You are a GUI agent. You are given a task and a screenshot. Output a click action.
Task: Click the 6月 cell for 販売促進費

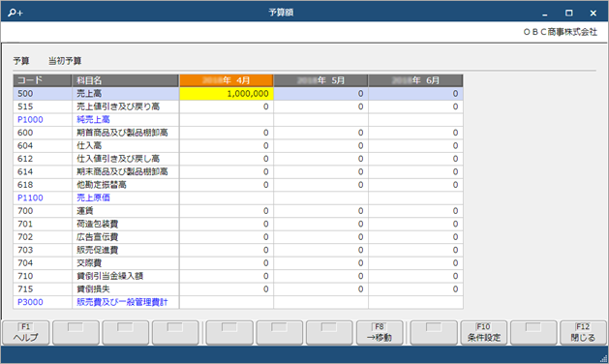415,250
